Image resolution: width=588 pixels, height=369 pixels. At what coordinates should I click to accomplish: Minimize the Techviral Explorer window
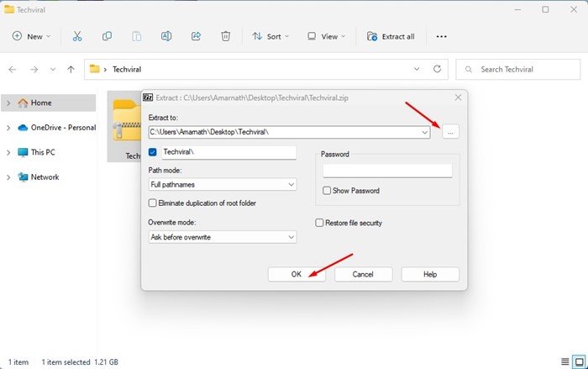(x=517, y=9)
